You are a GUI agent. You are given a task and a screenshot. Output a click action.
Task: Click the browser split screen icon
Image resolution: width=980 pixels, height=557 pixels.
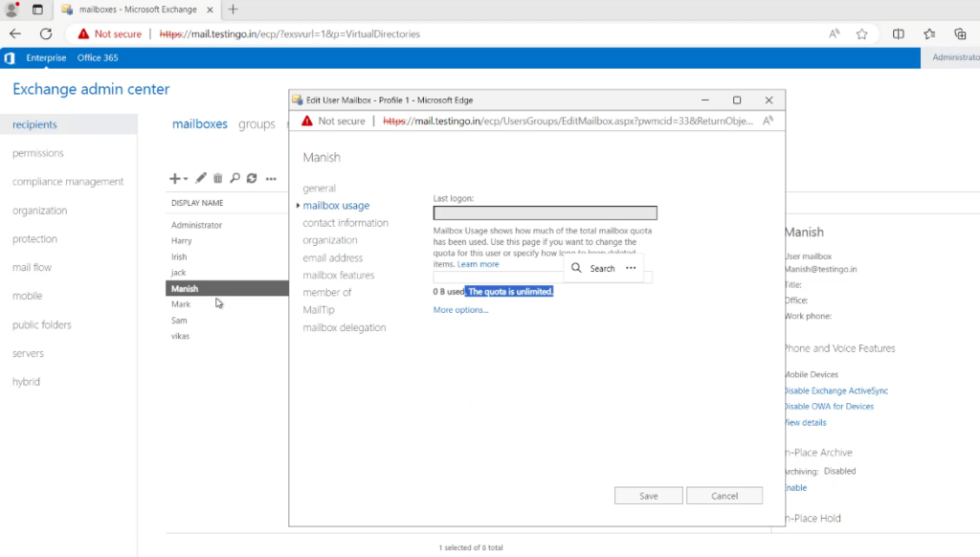click(897, 33)
